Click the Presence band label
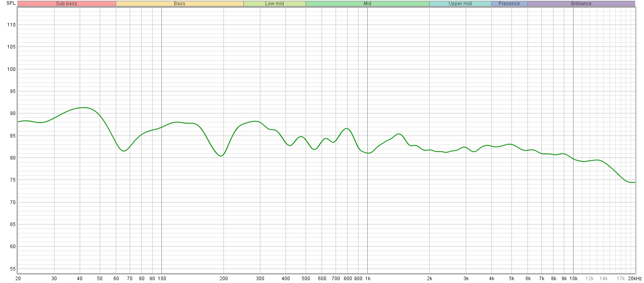Image resolution: width=644 pixels, height=283 pixels. pyautogui.click(x=509, y=4)
